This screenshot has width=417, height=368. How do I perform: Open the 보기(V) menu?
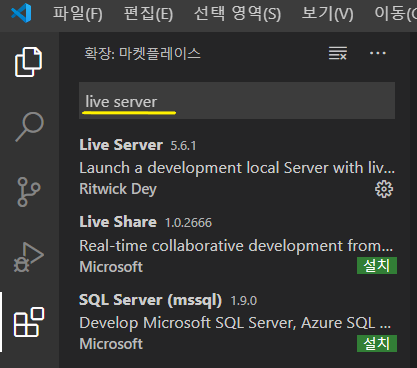point(327,13)
